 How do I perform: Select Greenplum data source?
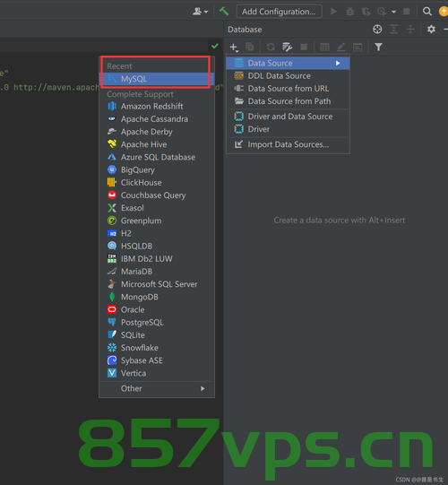click(x=157, y=221)
